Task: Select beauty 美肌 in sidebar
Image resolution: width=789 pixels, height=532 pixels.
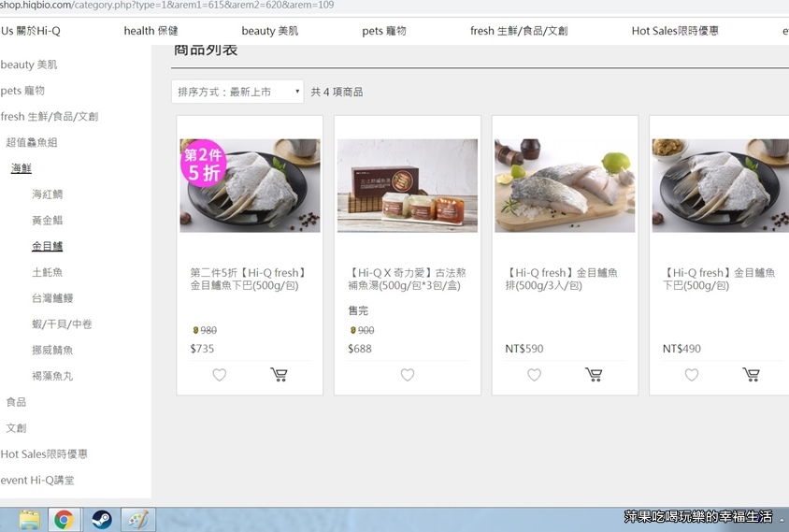Action: point(29,65)
